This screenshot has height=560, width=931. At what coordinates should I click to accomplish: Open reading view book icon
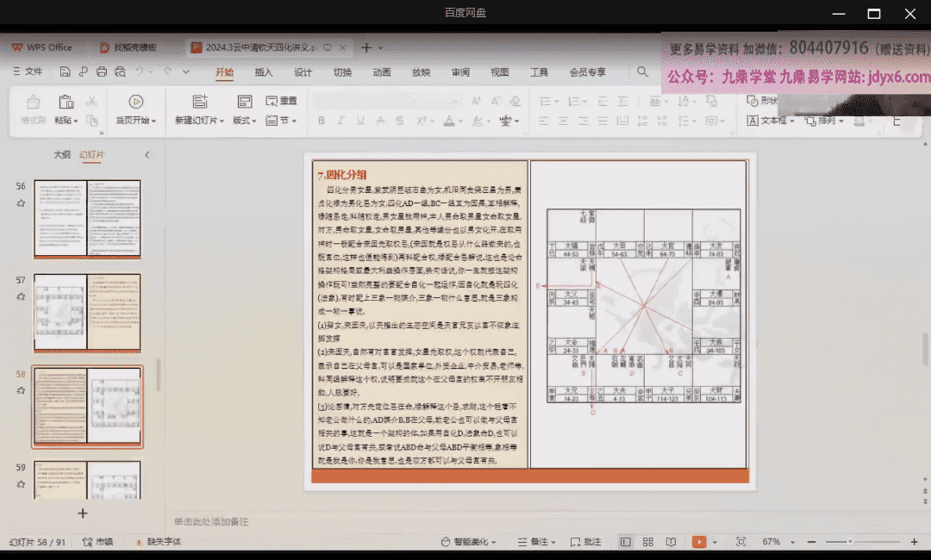[x=671, y=542]
